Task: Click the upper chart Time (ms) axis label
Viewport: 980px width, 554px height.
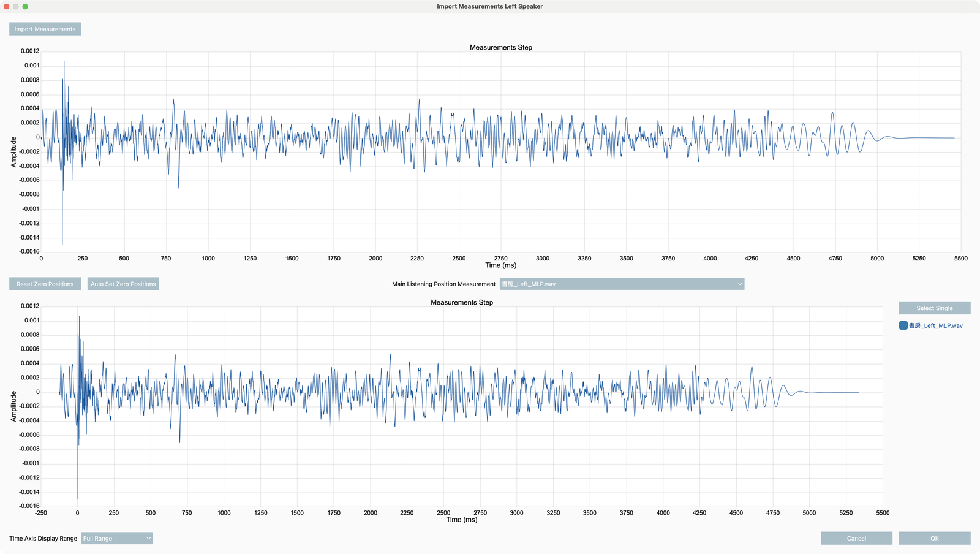Action: pos(501,265)
